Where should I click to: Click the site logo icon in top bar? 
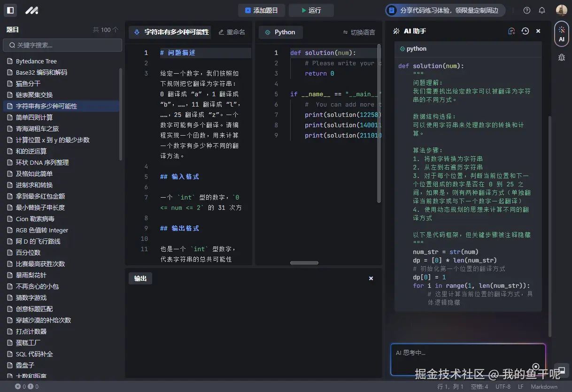pos(31,10)
